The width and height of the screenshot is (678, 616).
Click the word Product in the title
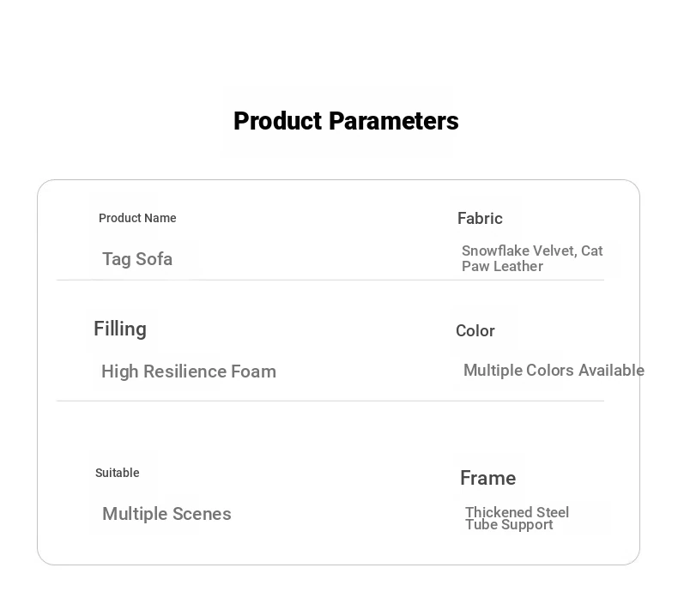pyautogui.click(x=278, y=121)
